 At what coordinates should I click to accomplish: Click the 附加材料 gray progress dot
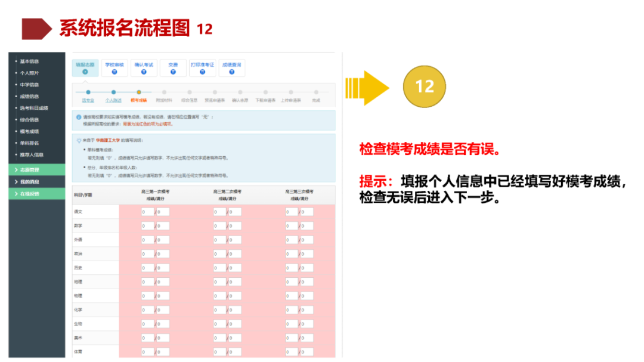click(x=165, y=91)
